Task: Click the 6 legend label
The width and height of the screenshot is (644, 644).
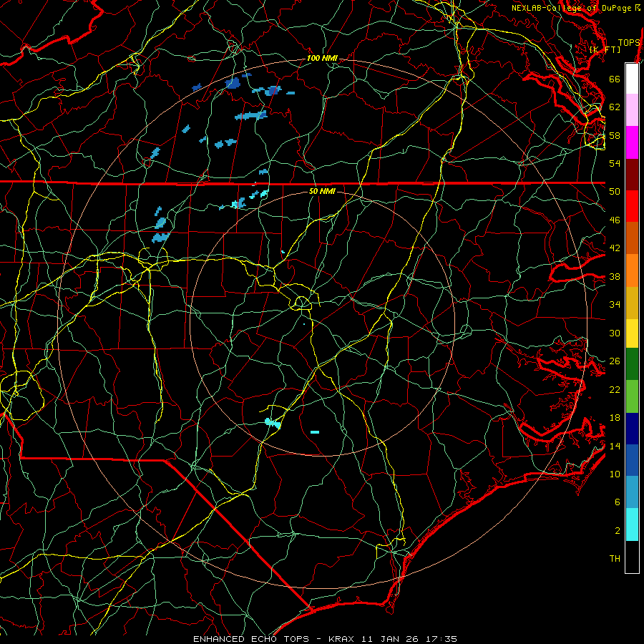Action: pyautogui.click(x=618, y=502)
